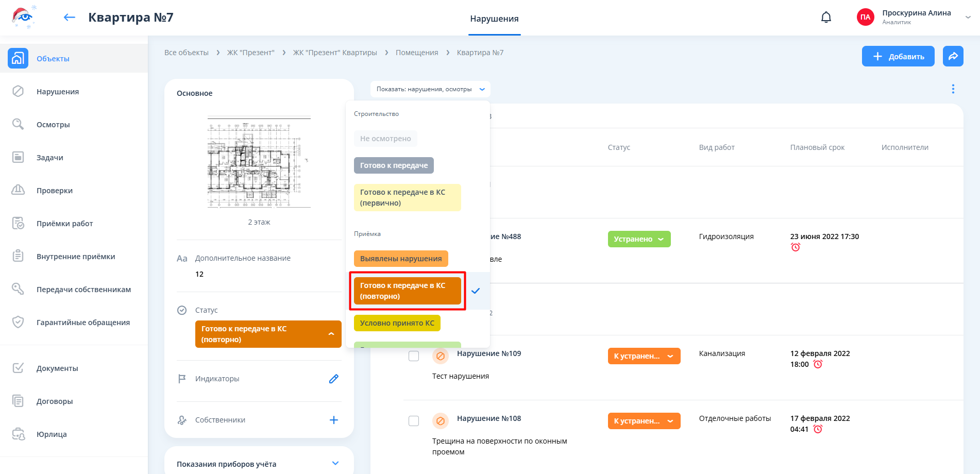The height and width of the screenshot is (474, 980).
Task: Choose Выявлены нарушения from the status list
Action: pyautogui.click(x=400, y=259)
